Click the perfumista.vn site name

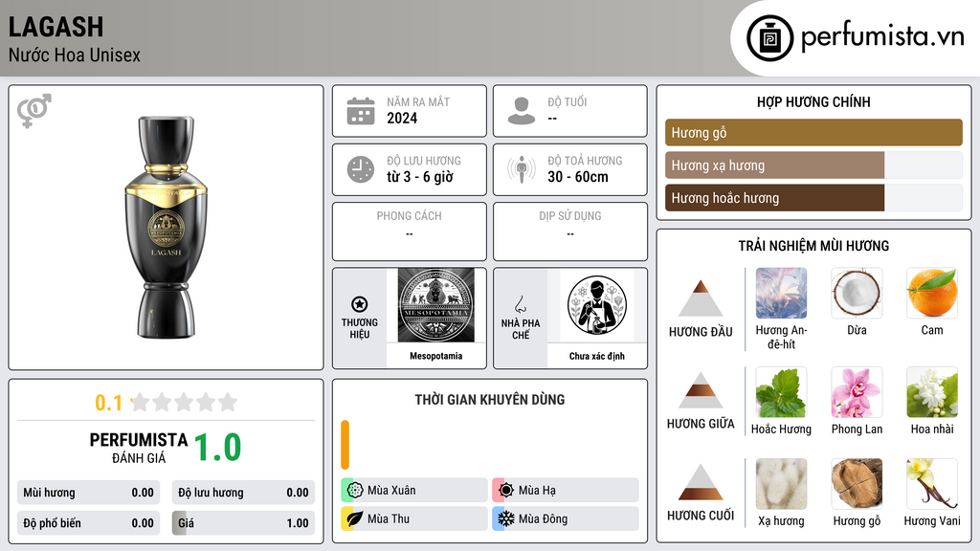click(883, 36)
